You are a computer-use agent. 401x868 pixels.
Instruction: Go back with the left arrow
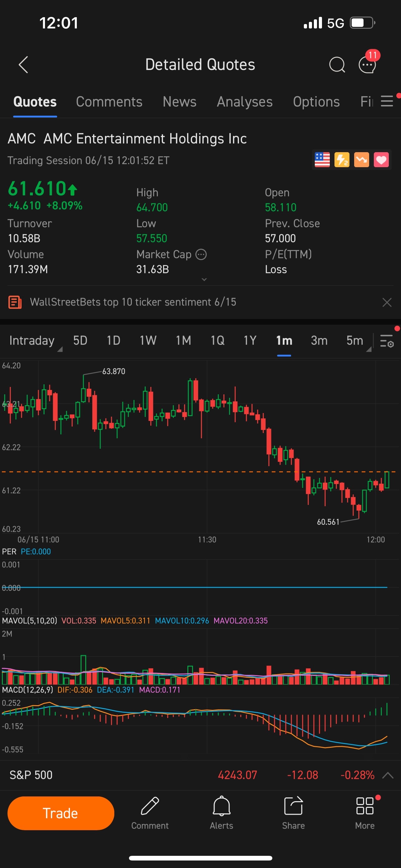(23, 65)
